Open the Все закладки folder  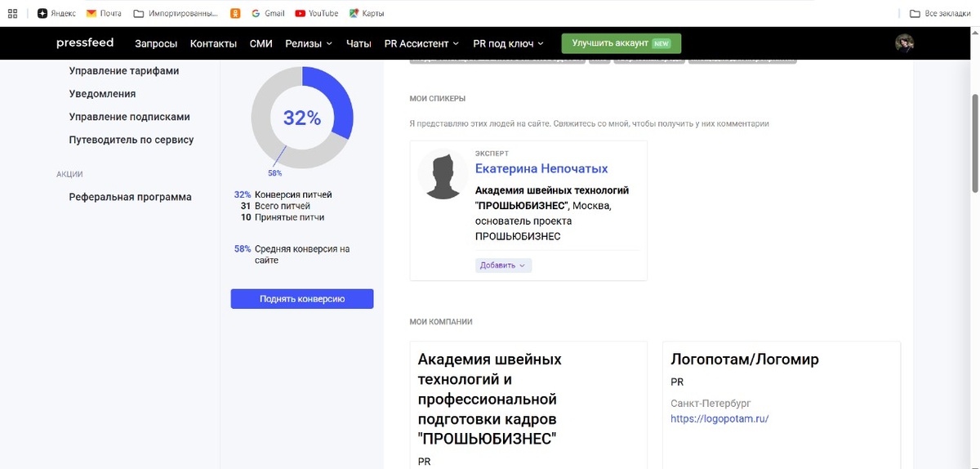pyautogui.click(x=941, y=13)
